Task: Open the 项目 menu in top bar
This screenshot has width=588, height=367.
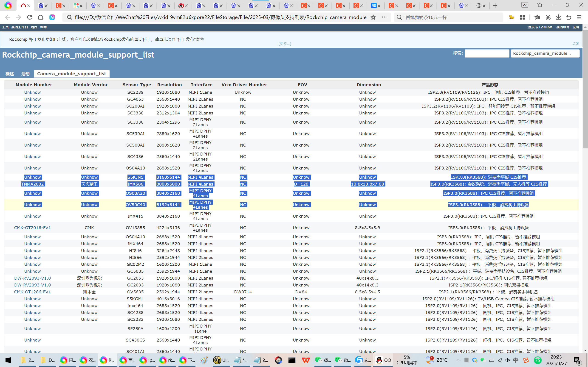Action: pos(34,27)
